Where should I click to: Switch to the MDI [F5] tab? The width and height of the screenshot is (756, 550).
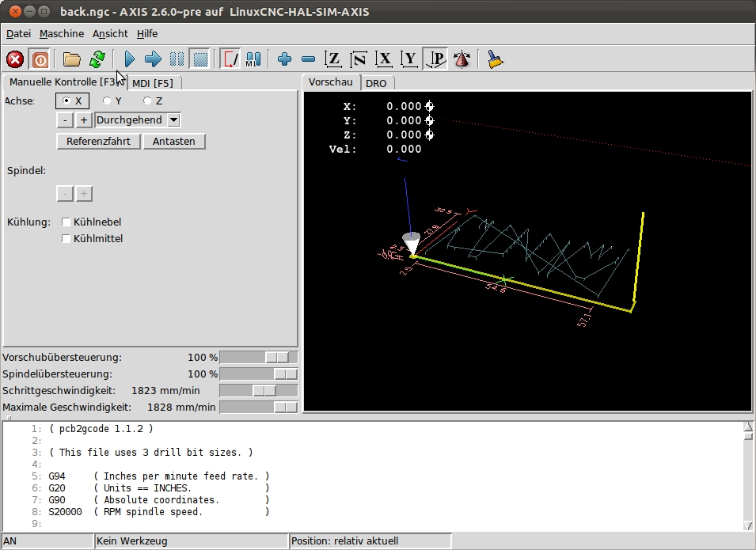pyautogui.click(x=153, y=83)
